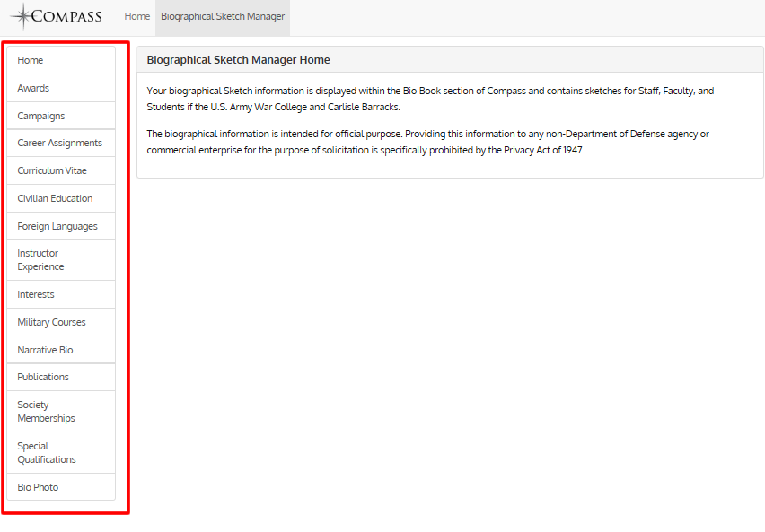Choose Civilian Education in sidebar
The image size is (765, 532).
coord(61,198)
